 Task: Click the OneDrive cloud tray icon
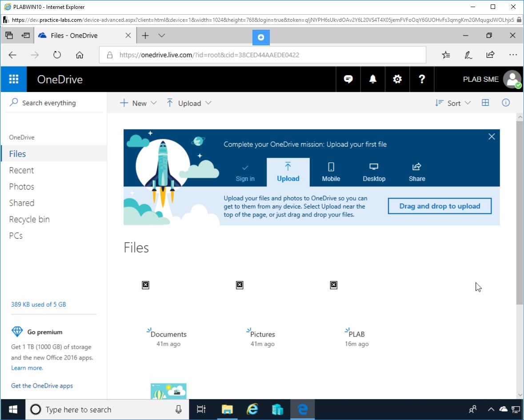click(503, 409)
